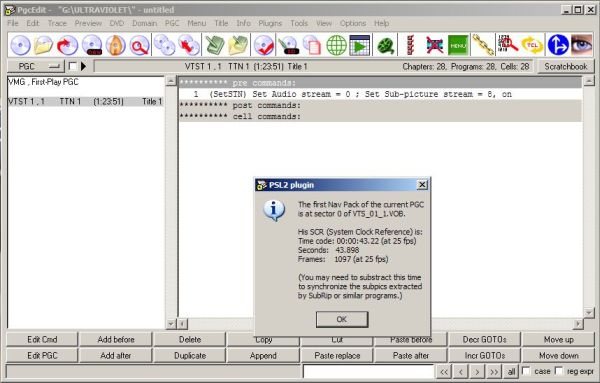
Task: Click the green globe toolbar icon
Action: click(336, 45)
